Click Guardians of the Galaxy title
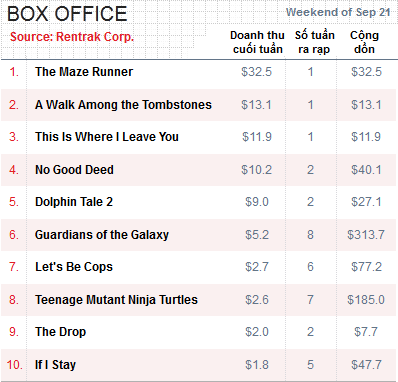The width and height of the screenshot is (398, 382). coord(102,235)
